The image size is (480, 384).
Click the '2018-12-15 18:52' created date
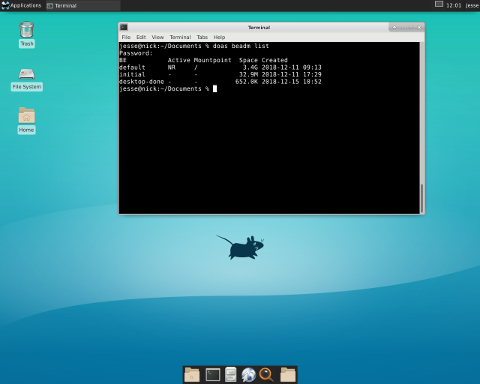[291, 82]
